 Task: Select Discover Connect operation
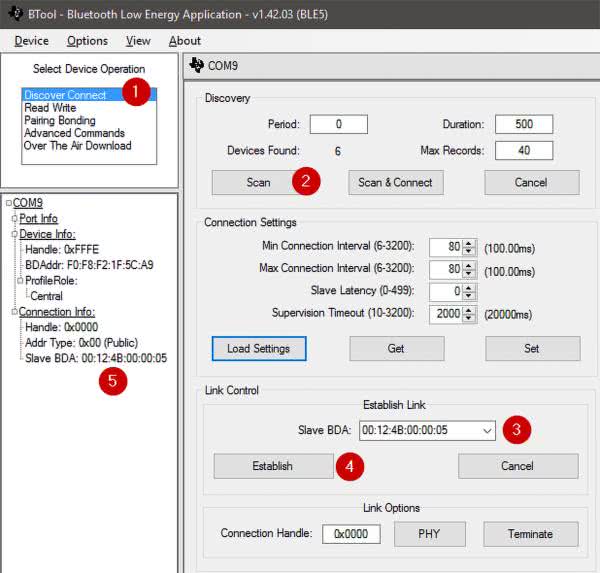(x=64, y=95)
